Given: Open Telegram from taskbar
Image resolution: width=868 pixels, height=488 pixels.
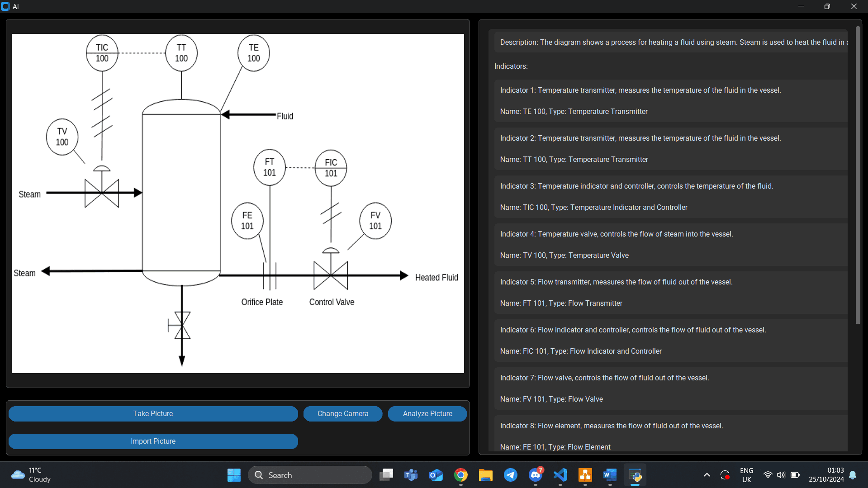Looking at the screenshot, I should click(x=511, y=475).
